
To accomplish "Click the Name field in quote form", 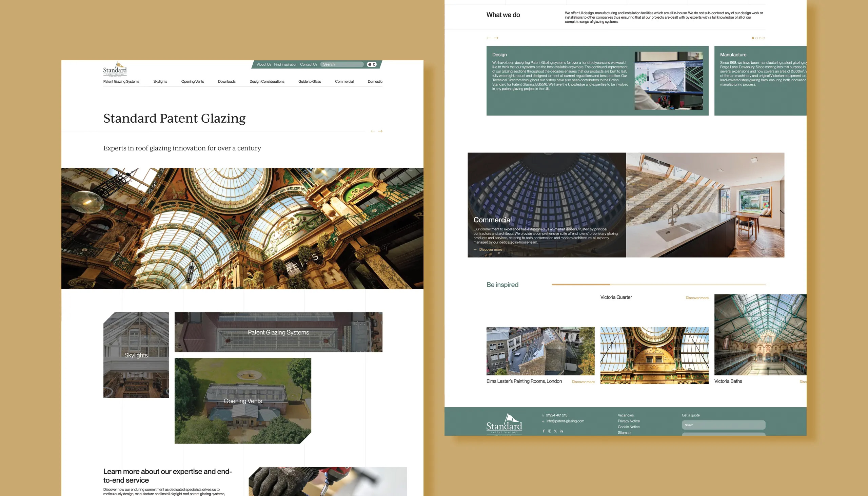I will pyautogui.click(x=723, y=425).
